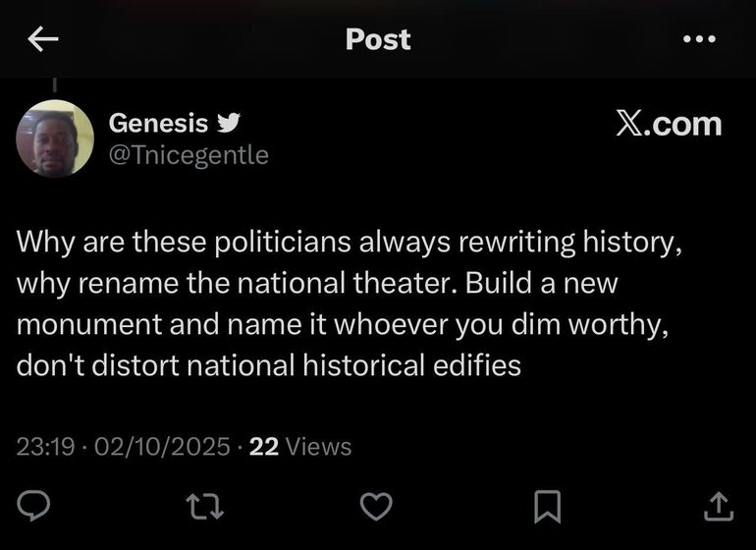
Task: Click the line "don't distort national historical edifies"
Action: click(x=268, y=365)
